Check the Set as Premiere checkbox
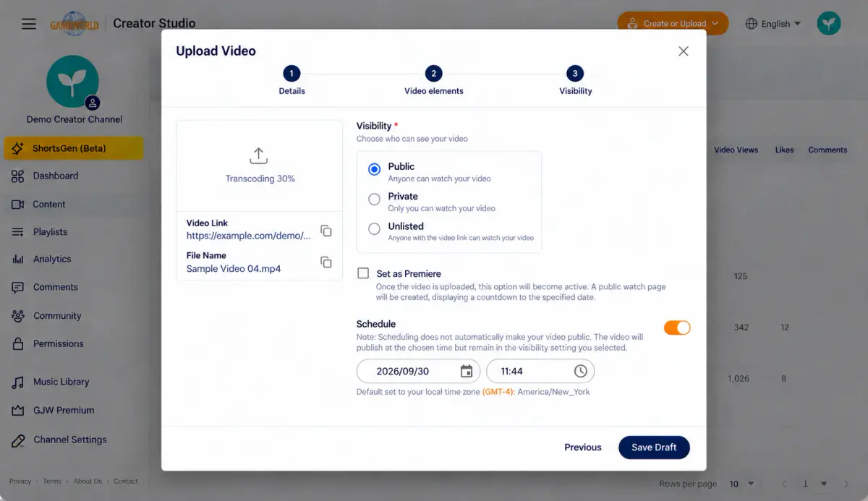Screen dimensions: 868x501 click(363, 273)
